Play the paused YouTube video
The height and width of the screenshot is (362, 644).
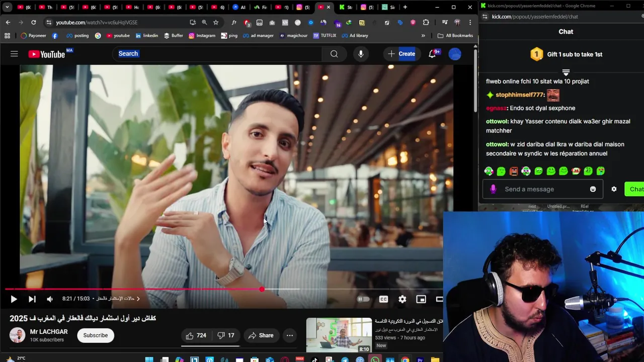[14, 299]
